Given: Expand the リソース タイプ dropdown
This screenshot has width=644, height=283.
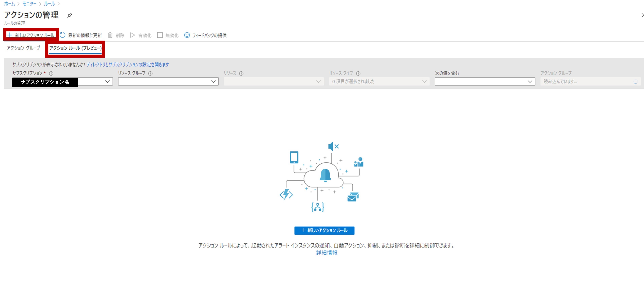Looking at the screenshot, I should [x=424, y=82].
